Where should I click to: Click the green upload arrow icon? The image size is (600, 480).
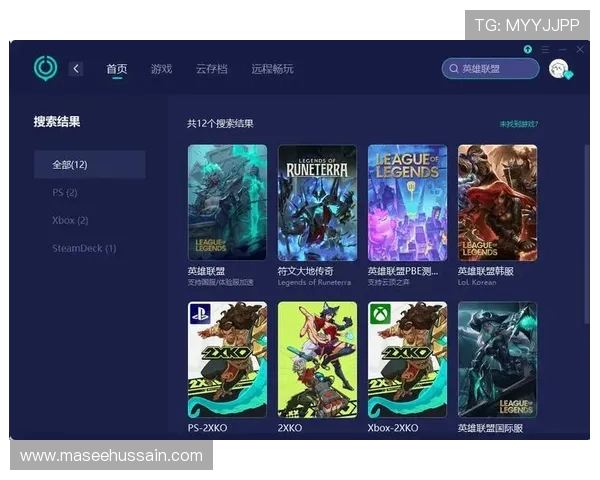pyautogui.click(x=528, y=49)
